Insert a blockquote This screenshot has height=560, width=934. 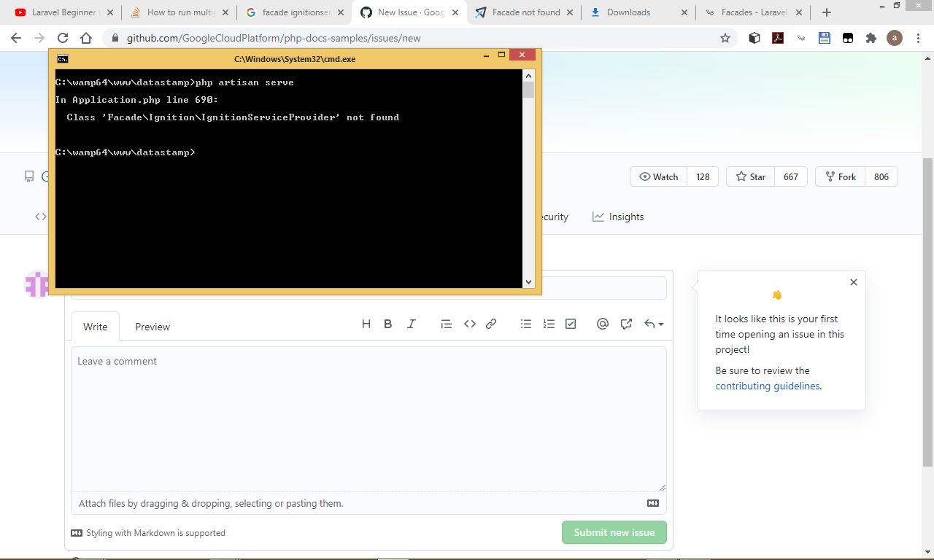446,324
